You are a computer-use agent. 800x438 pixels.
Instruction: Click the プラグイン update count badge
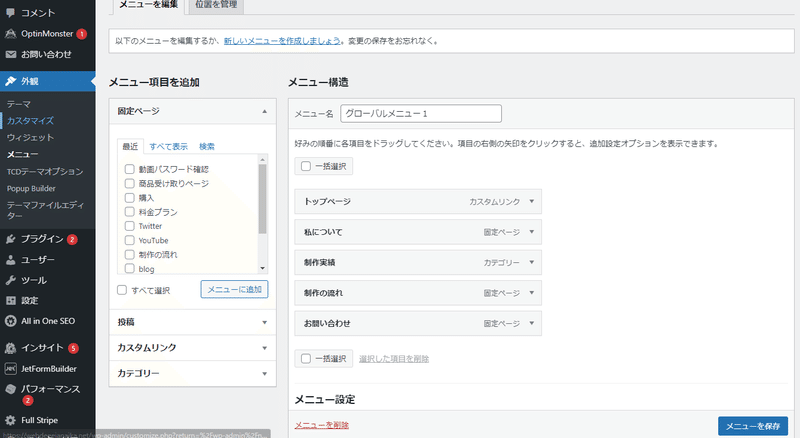pos(72,239)
